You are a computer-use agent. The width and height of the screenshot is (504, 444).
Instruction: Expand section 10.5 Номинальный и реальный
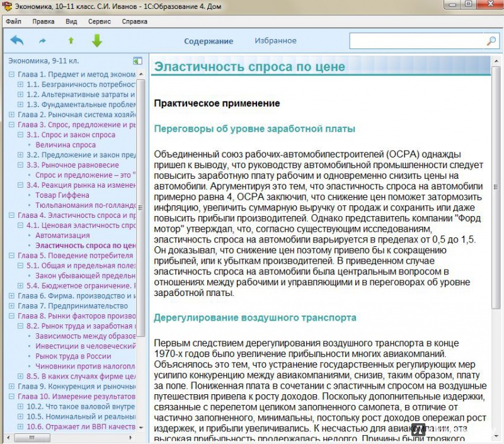pos(20,416)
